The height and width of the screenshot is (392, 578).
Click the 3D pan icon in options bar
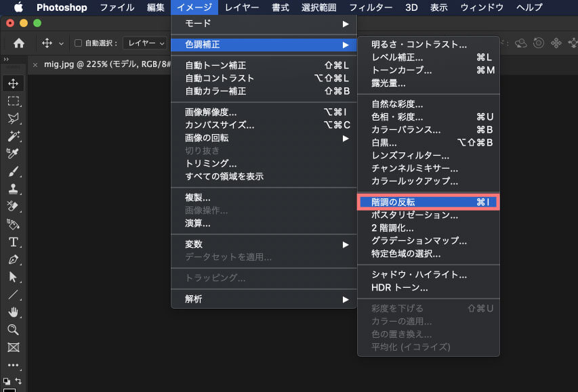[556, 43]
